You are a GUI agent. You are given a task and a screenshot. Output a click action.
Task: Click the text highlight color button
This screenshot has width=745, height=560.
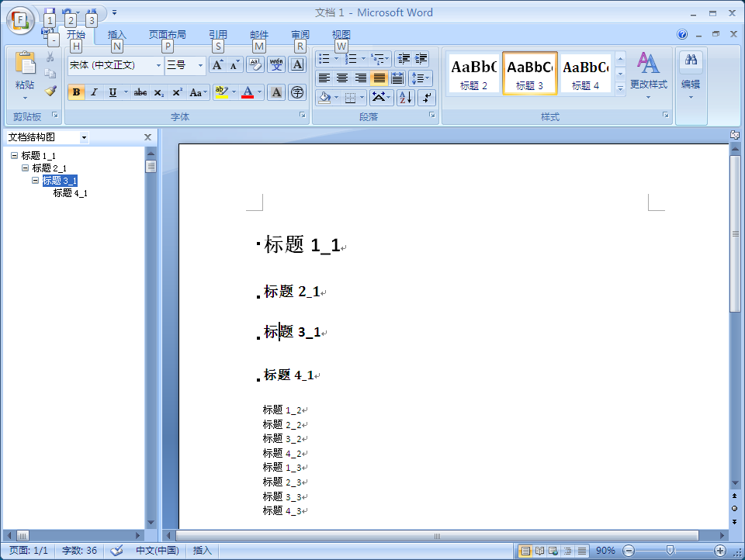(x=221, y=92)
